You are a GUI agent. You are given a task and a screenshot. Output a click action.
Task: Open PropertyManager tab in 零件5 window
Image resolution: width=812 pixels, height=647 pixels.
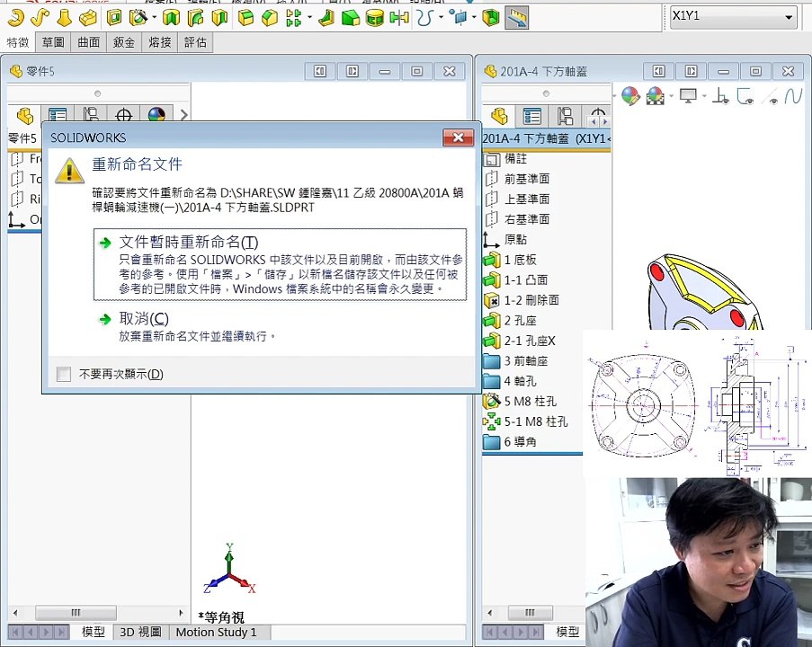[x=58, y=115]
